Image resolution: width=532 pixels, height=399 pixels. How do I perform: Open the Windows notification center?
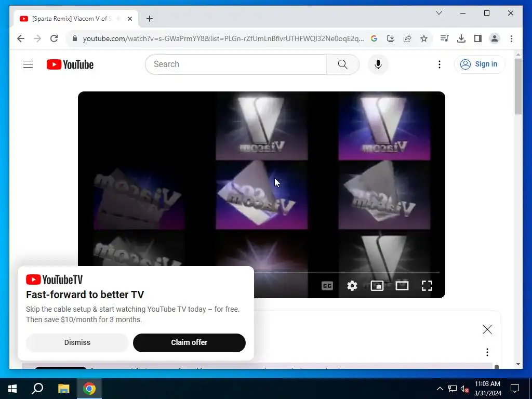515,389
